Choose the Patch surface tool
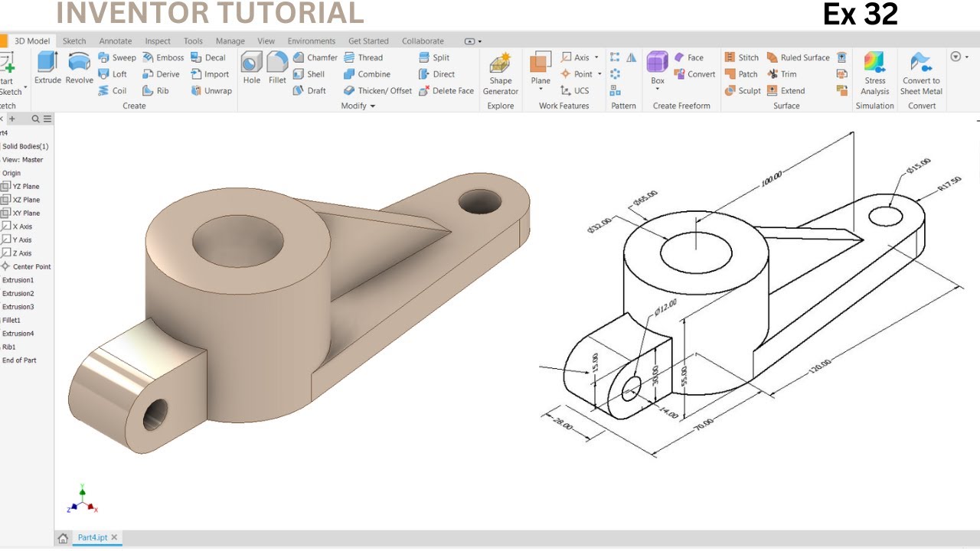This screenshot has height=551, width=980. [x=741, y=74]
